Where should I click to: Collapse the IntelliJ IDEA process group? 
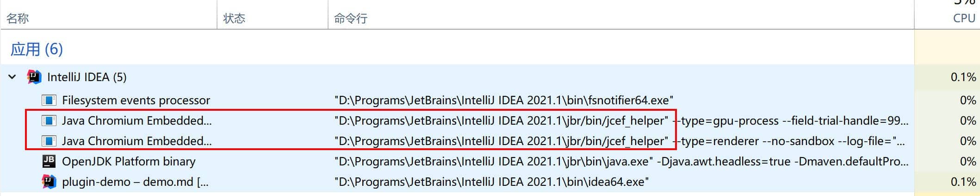12,77
